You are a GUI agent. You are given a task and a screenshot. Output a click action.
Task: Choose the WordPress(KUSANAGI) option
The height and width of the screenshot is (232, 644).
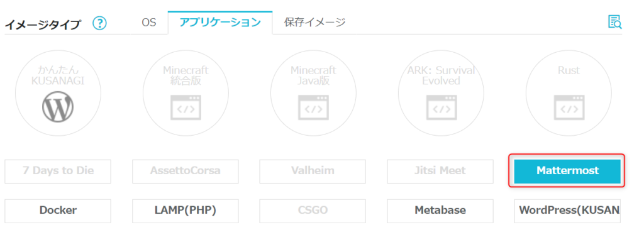coord(567,211)
